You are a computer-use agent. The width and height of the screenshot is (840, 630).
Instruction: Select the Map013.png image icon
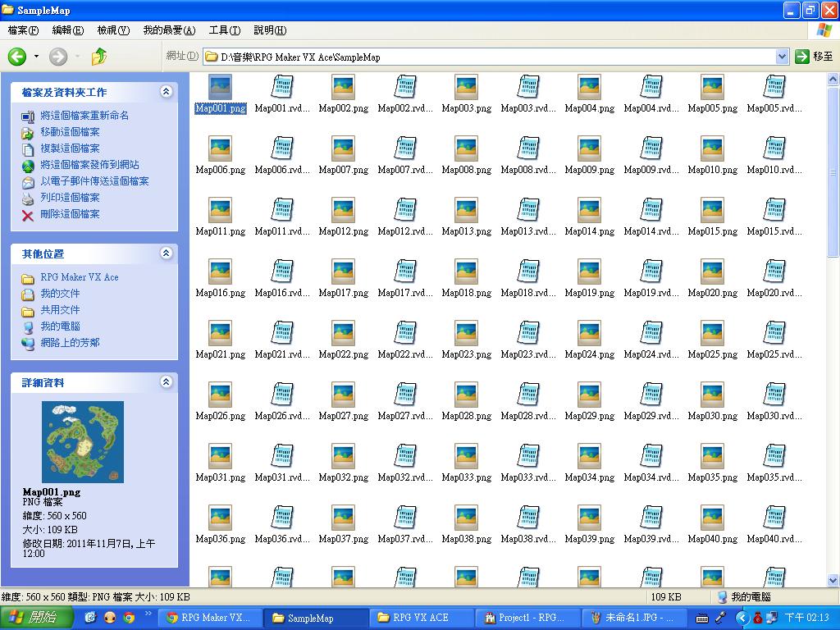(466, 210)
